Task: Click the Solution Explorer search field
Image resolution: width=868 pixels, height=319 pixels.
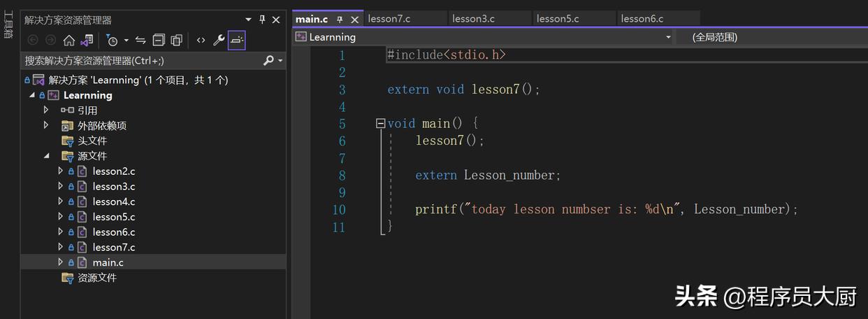Action: tap(140, 61)
